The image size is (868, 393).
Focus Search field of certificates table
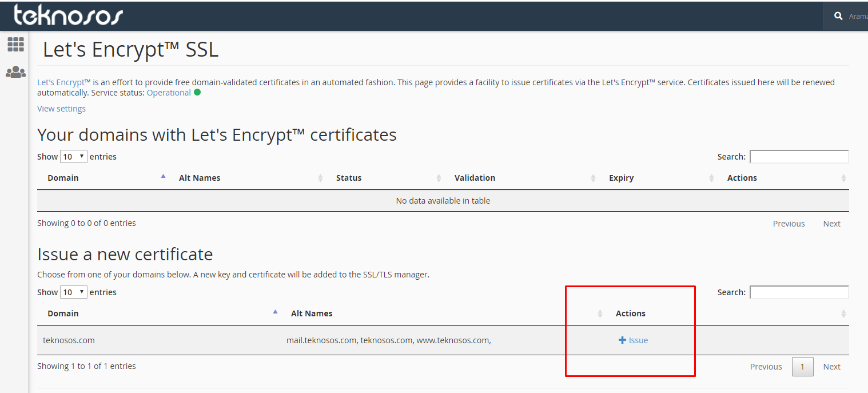coord(799,156)
